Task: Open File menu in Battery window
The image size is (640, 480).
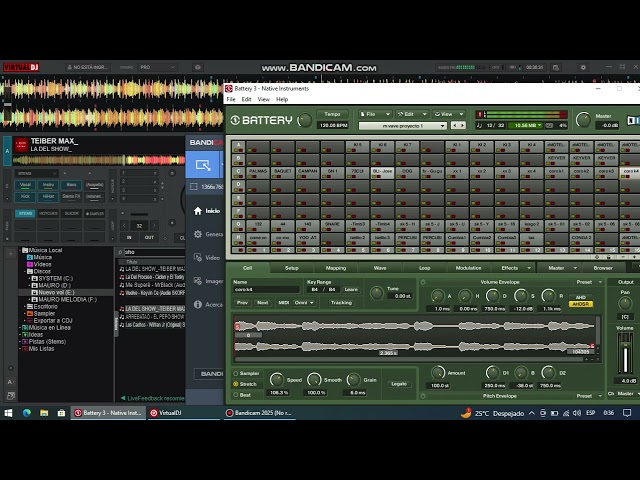Action: [231, 99]
